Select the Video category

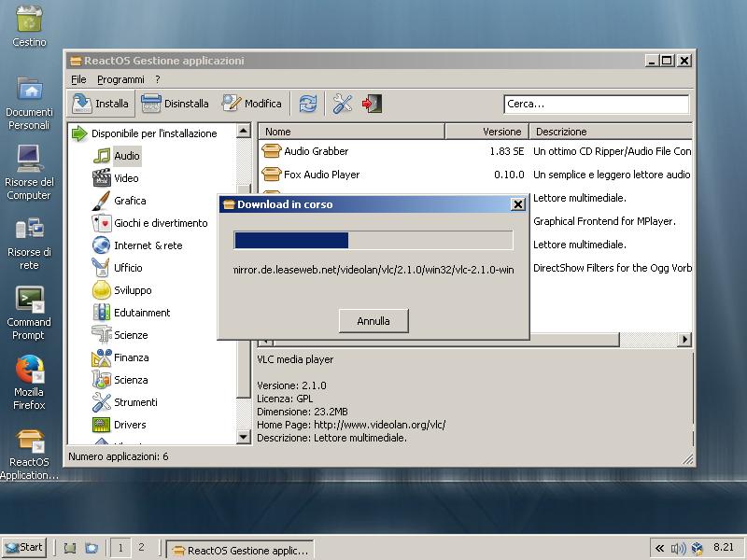(x=116, y=178)
